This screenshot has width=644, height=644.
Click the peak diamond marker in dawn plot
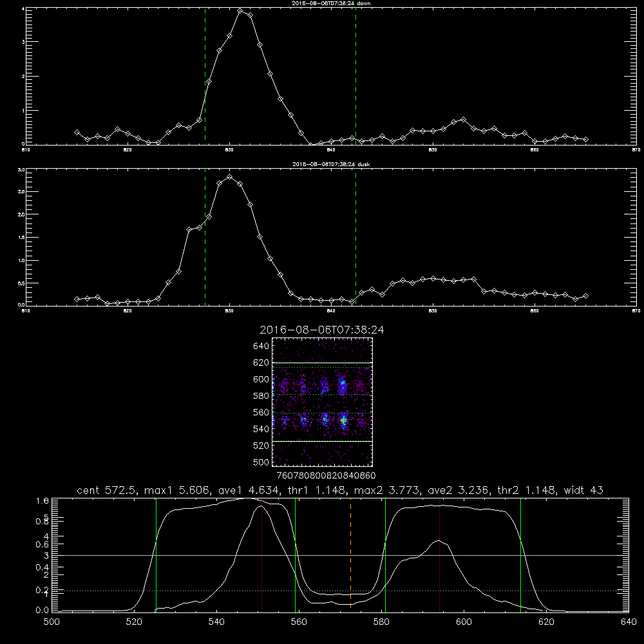click(240, 11)
